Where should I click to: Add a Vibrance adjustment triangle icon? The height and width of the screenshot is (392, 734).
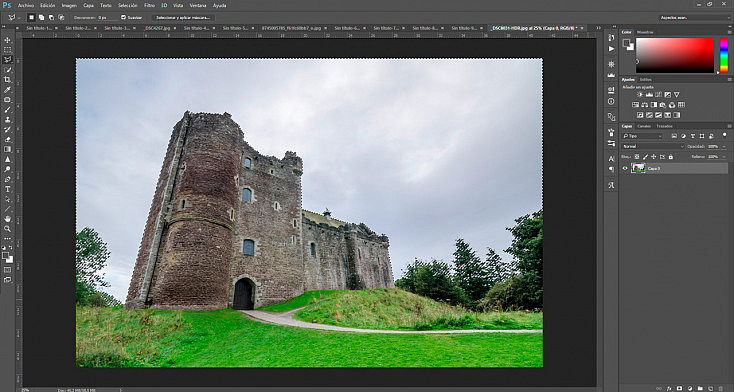676,95
